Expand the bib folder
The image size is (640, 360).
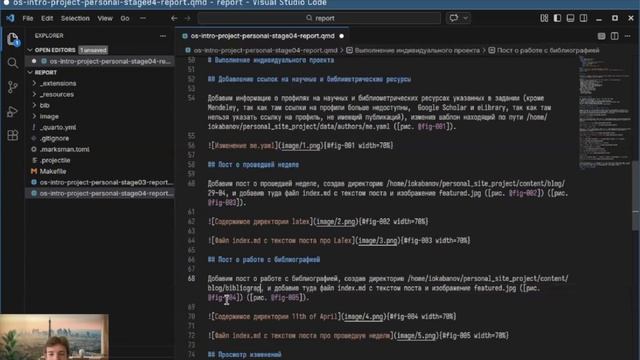(x=44, y=105)
